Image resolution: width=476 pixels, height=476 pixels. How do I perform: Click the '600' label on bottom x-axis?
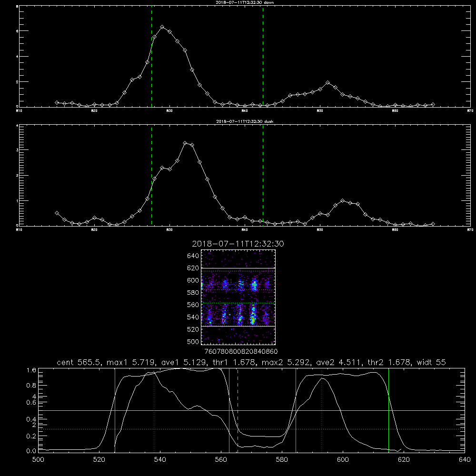[x=343, y=460]
